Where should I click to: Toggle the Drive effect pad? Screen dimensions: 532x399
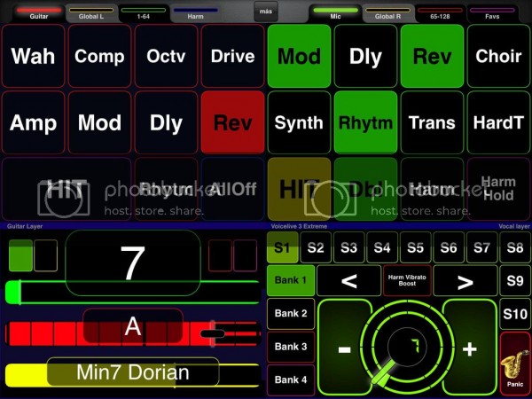coord(232,56)
